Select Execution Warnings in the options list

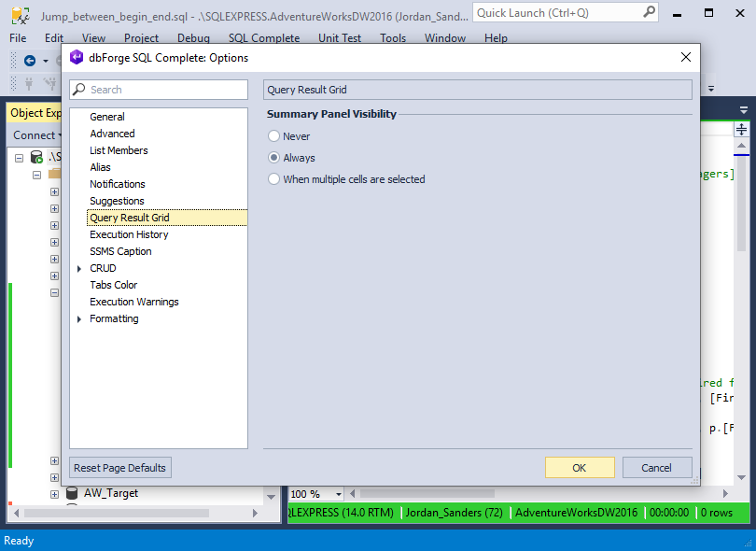(134, 302)
